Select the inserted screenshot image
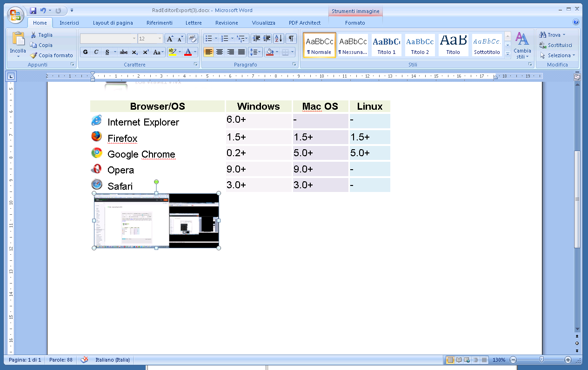588x370 pixels. point(156,220)
